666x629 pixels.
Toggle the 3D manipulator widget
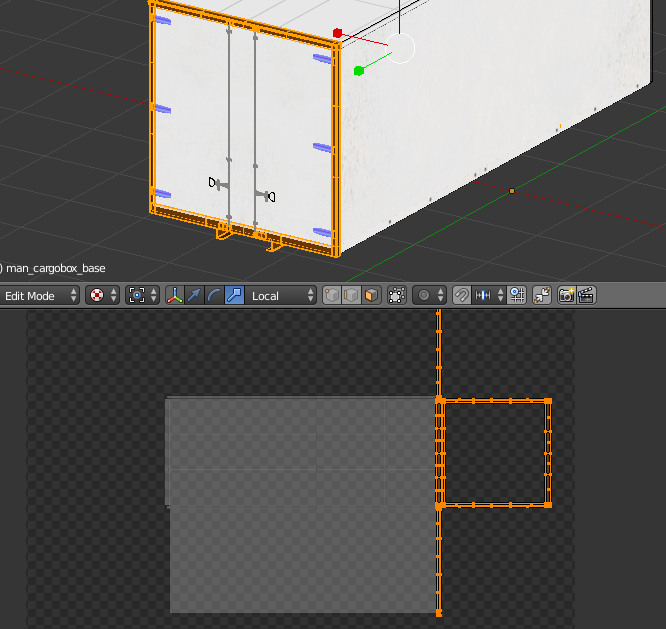pos(175,295)
